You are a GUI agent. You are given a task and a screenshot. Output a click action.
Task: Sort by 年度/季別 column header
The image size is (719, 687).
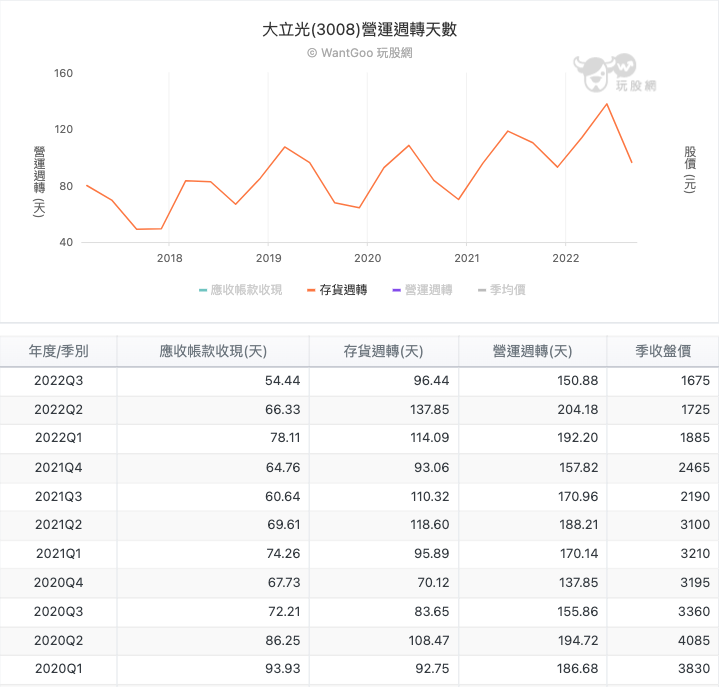click(x=59, y=351)
